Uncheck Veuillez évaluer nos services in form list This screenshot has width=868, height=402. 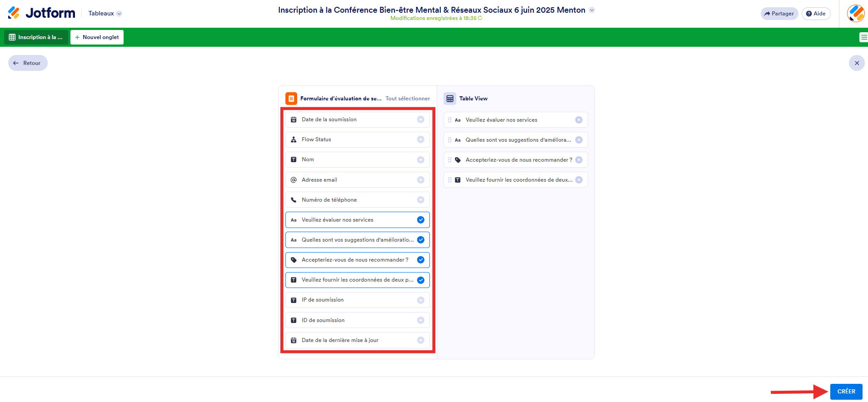click(x=420, y=220)
